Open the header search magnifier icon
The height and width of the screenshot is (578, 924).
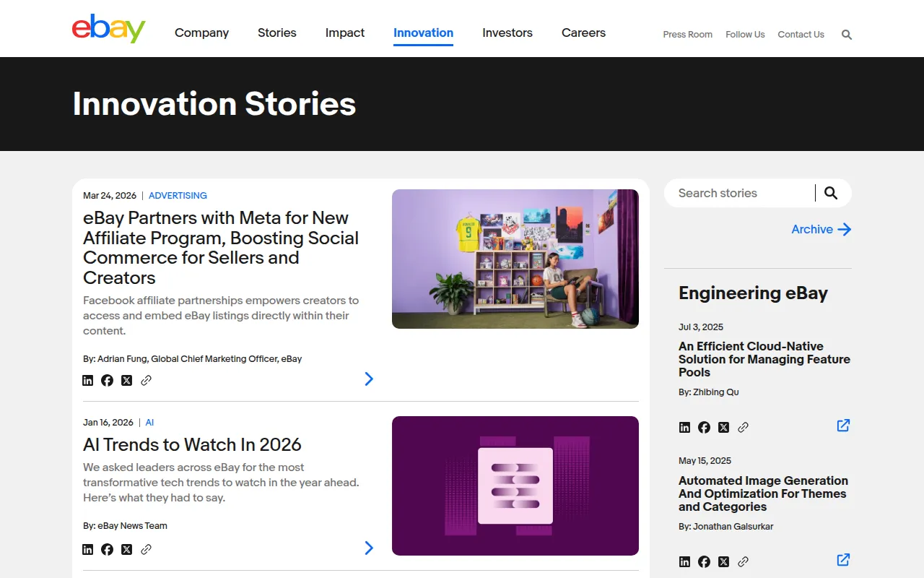coord(847,35)
